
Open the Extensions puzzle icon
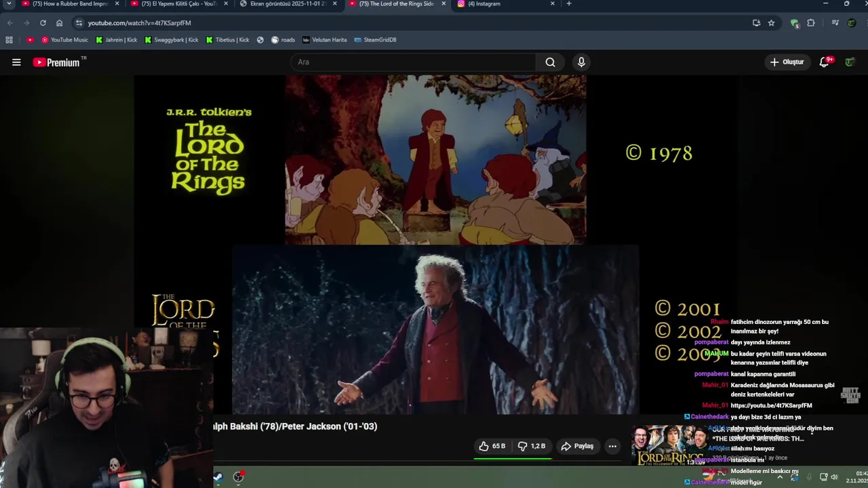point(811,22)
